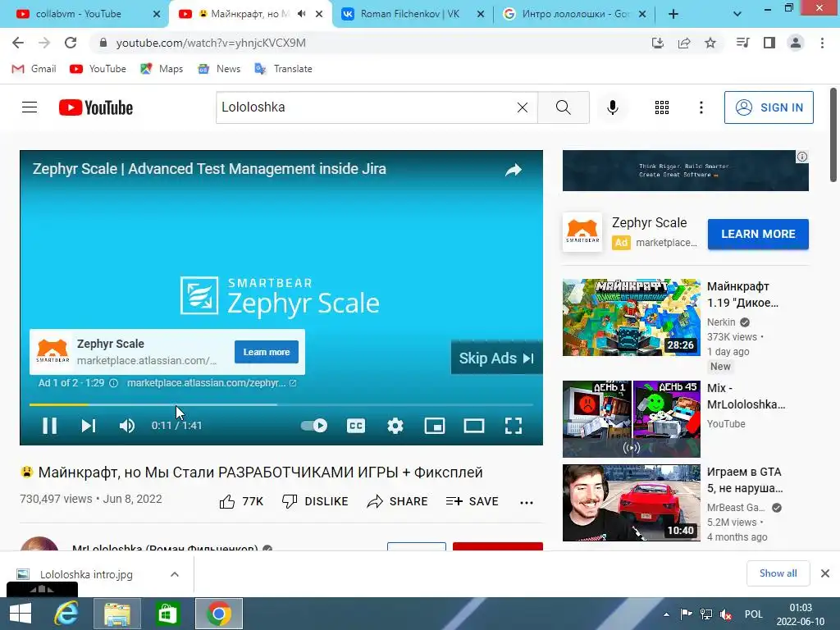Image resolution: width=840 pixels, height=630 pixels.
Task: Open the Windows Start button
Action: tap(21, 614)
